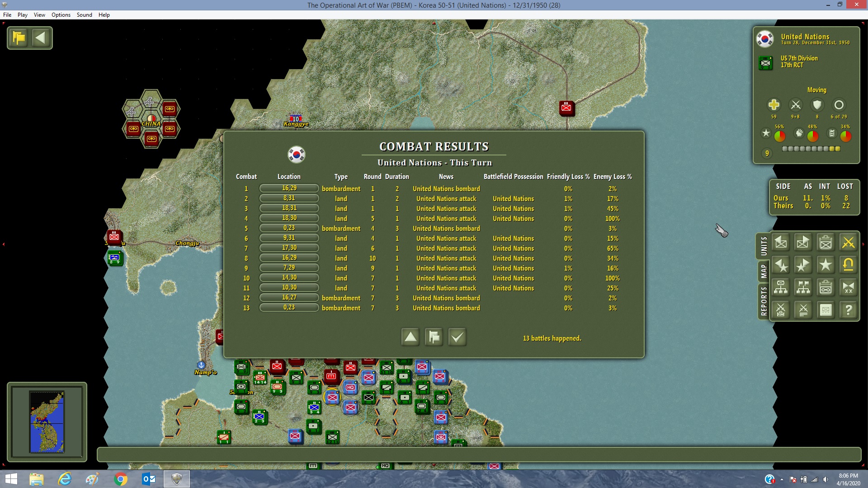Switch to the UNITS tab
Image resolution: width=868 pixels, height=488 pixels.
[x=764, y=246]
